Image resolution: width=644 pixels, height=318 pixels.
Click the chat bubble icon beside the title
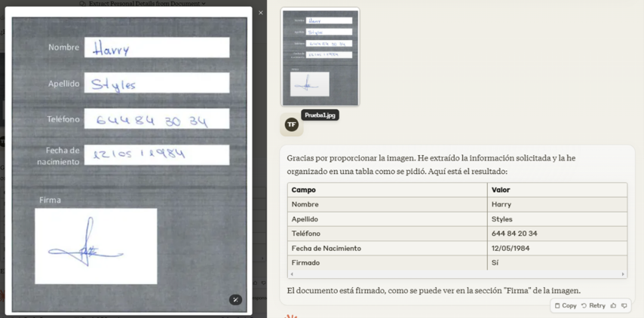tap(83, 4)
